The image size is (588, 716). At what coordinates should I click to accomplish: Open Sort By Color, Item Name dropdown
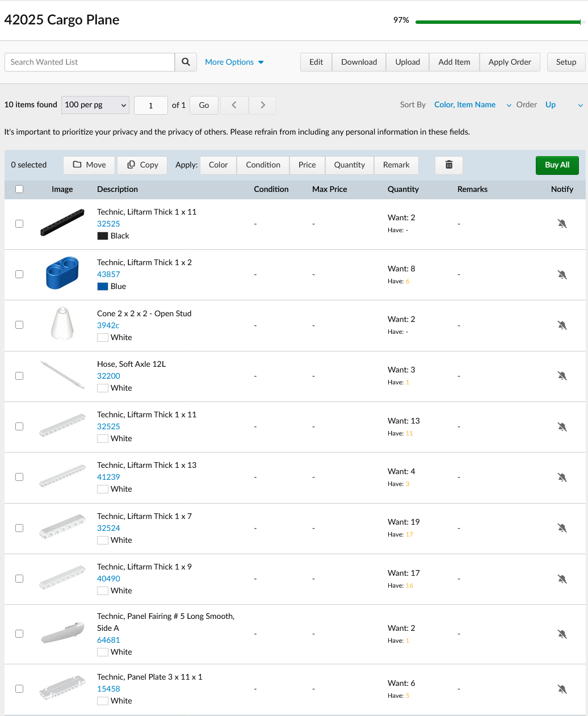point(472,105)
